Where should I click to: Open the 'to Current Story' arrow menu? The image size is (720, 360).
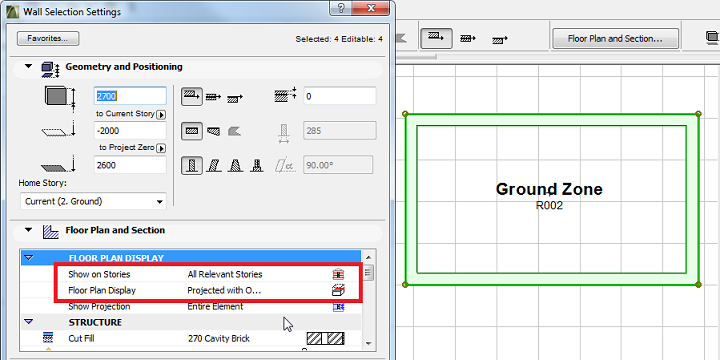point(161,114)
